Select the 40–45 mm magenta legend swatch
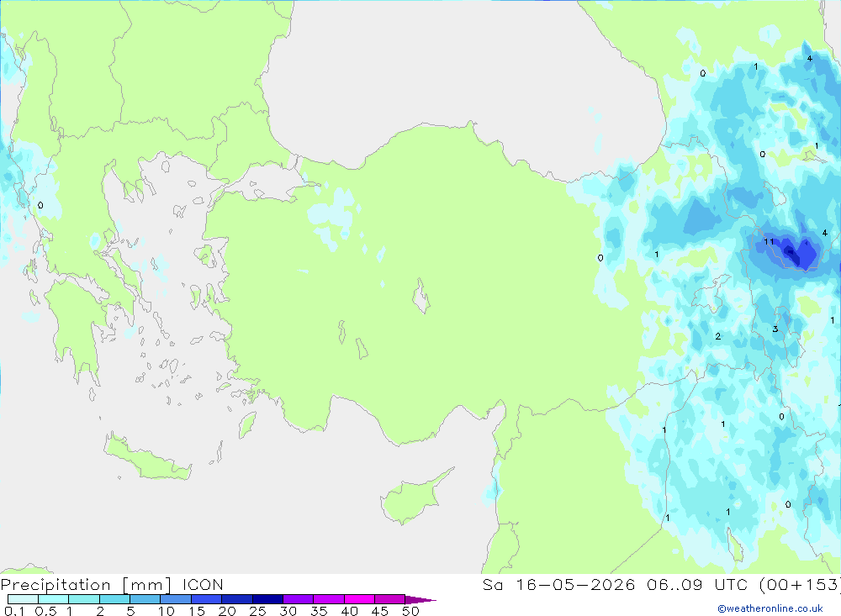The image size is (841, 616). coord(359,599)
